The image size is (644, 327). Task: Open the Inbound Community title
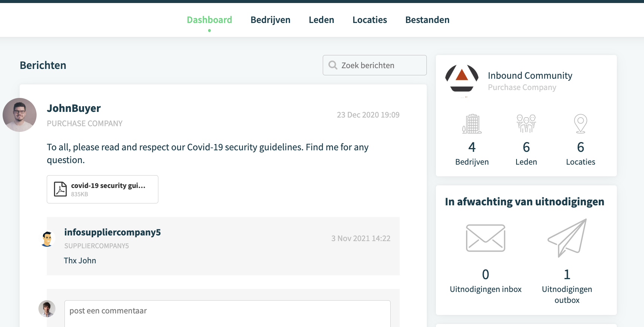pyautogui.click(x=530, y=76)
